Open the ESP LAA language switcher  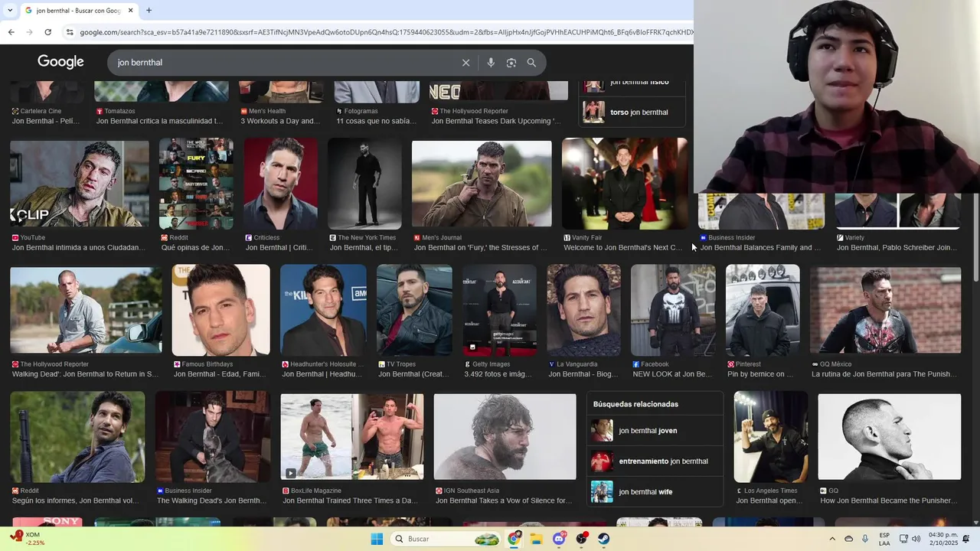[x=884, y=539]
